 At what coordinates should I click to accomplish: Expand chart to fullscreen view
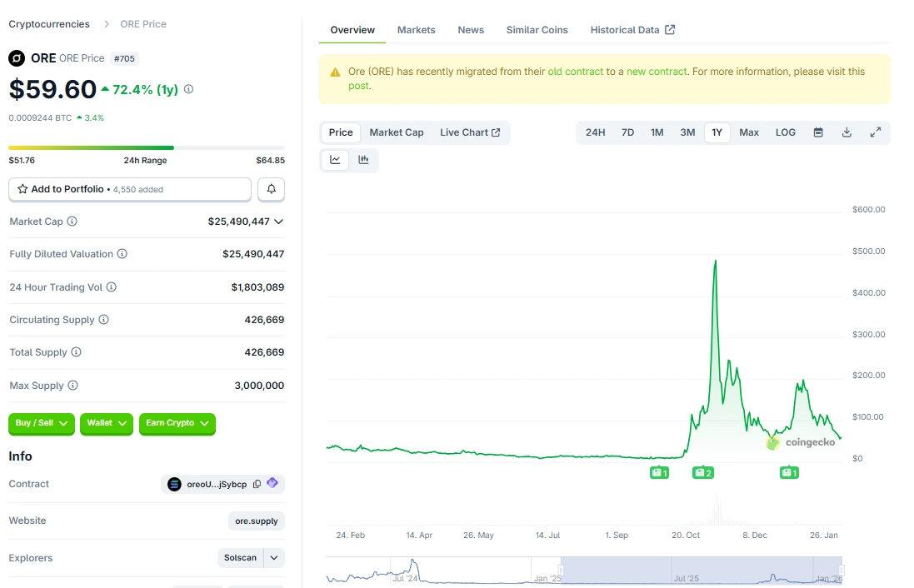pos(876,132)
